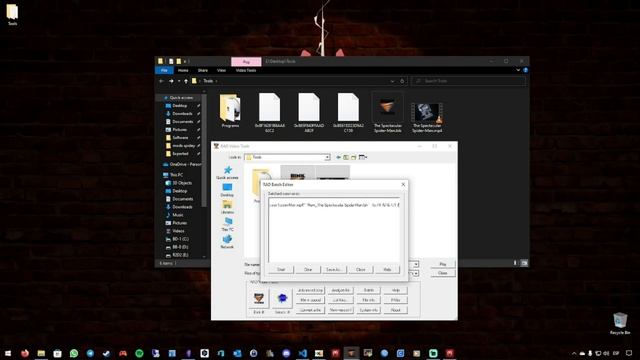Click Up arrow in File Explorer

coord(186,81)
